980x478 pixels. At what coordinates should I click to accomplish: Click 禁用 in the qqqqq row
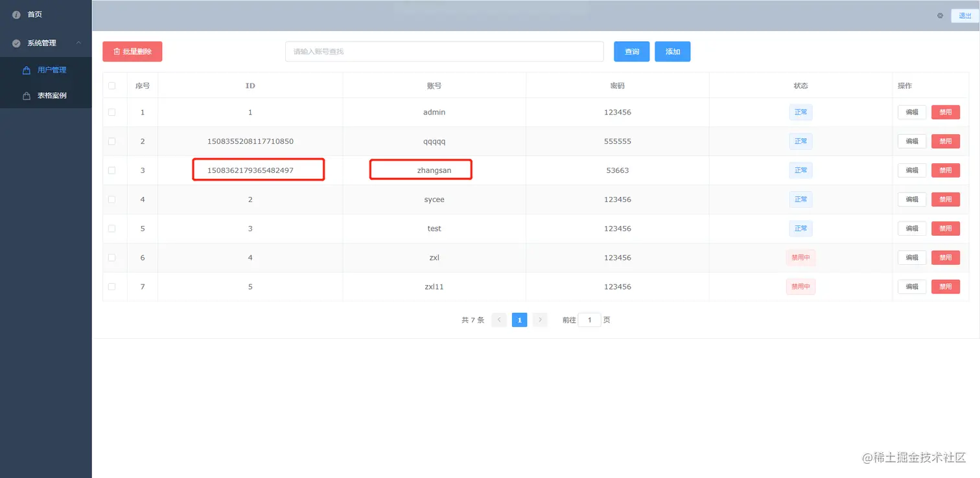[x=946, y=141]
